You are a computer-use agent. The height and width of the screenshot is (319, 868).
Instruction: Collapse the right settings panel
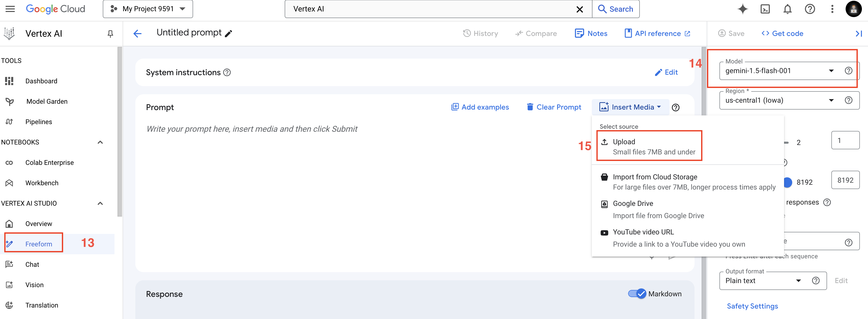[859, 33]
